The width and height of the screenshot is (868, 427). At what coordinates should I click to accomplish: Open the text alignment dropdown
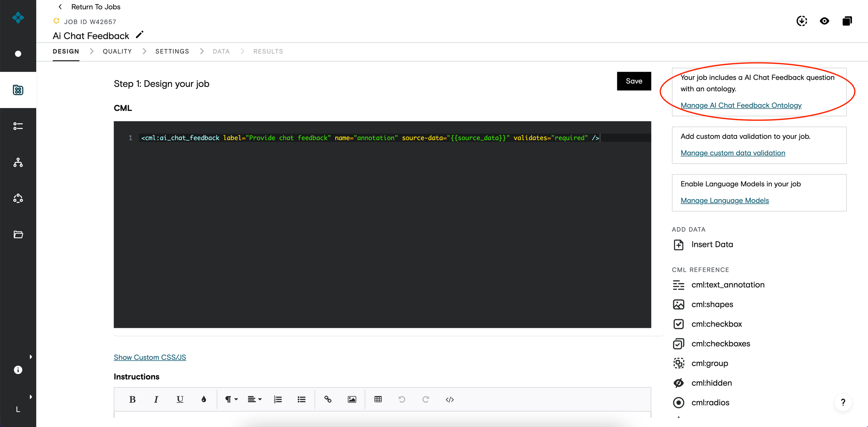pyautogui.click(x=255, y=399)
